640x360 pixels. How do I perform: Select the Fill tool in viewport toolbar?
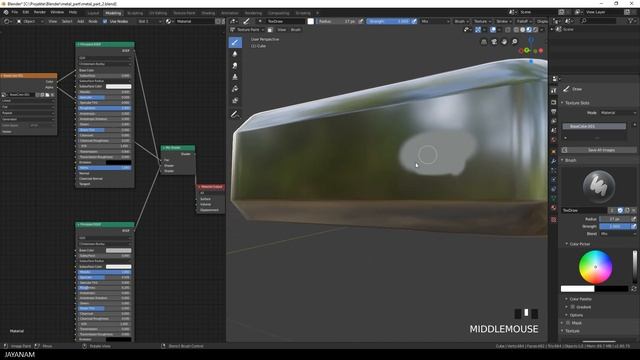point(235,89)
